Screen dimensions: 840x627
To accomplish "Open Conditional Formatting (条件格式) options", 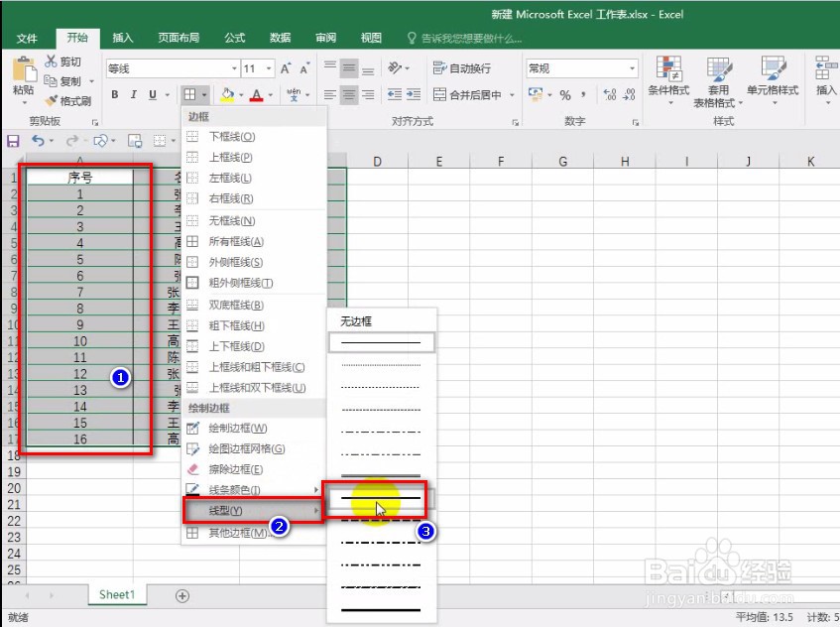I will tap(671, 79).
